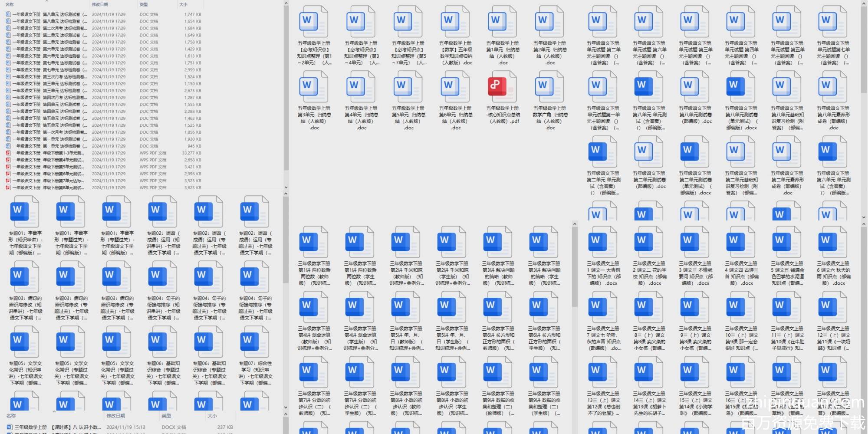Click 类型 column header in top-left list
Image resolution: width=868 pixels, height=434 pixels.
tap(144, 4)
